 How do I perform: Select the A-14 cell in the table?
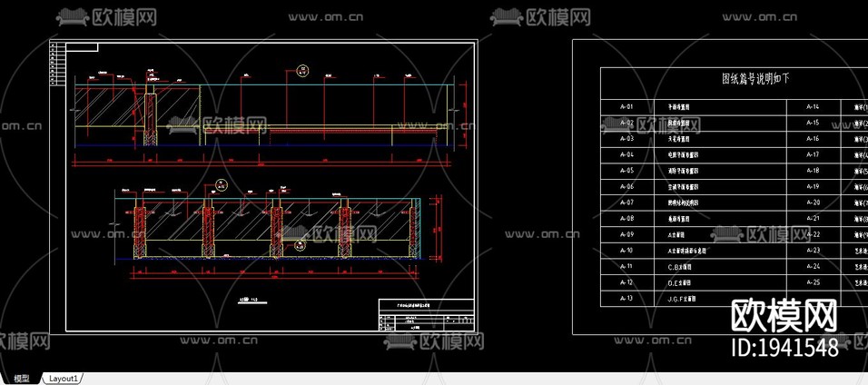click(x=814, y=107)
